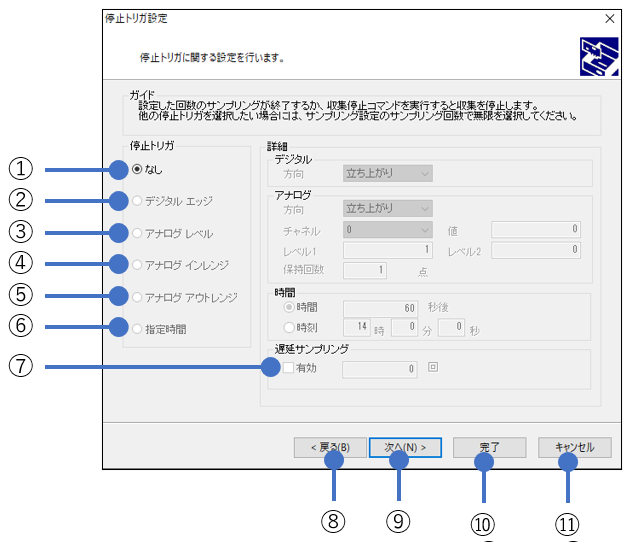Select the アナログ アウトレンジ radio button
The width and height of the screenshot is (640, 548).
click(x=137, y=297)
